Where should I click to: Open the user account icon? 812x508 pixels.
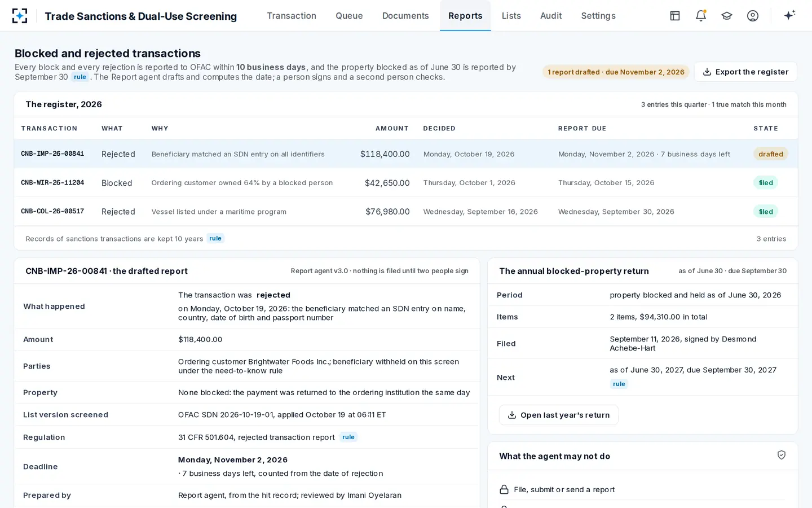(x=753, y=16)
